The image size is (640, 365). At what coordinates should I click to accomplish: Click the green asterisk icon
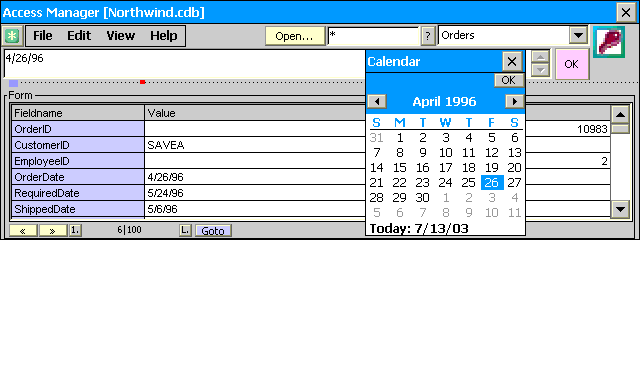tap(12, 36)
